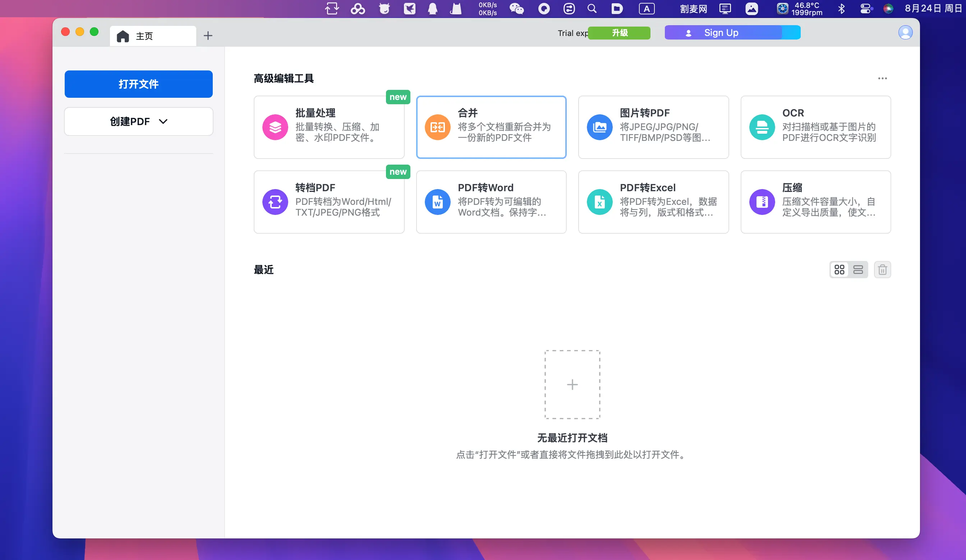Switch recent files to list view
The image size is (966, 560).
tap(858, 270)
